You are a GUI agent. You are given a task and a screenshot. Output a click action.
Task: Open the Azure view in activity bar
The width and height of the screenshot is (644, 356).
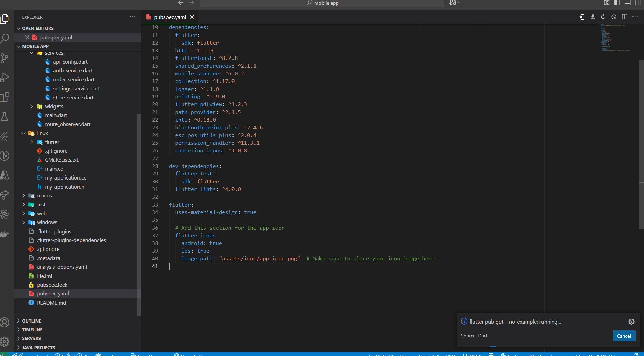(x=5, y=175)
